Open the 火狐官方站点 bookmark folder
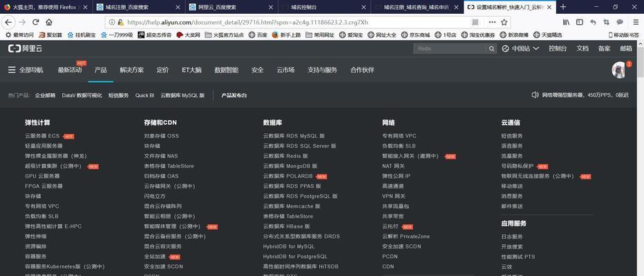Viewport: 644px width, 276px height. coord(225,35)
